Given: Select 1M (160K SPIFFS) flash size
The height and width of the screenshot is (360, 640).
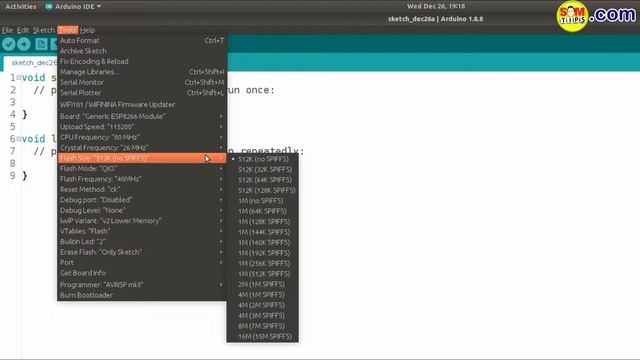Looking at the screenshot, I should 262,242.
